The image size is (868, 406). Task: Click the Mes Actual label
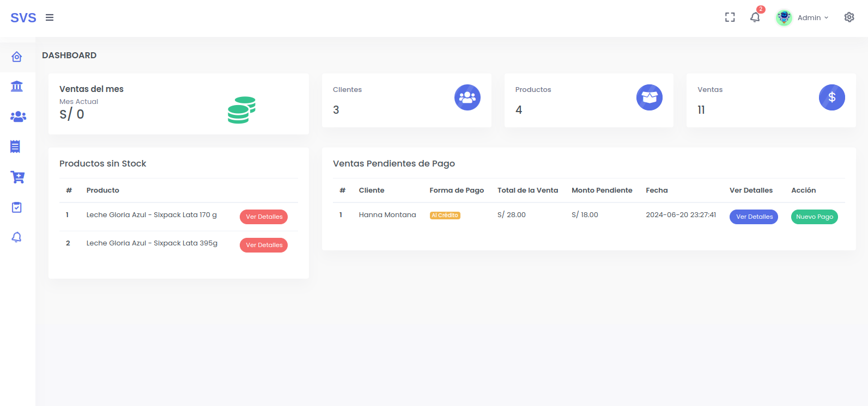click(x=79, y=102)
